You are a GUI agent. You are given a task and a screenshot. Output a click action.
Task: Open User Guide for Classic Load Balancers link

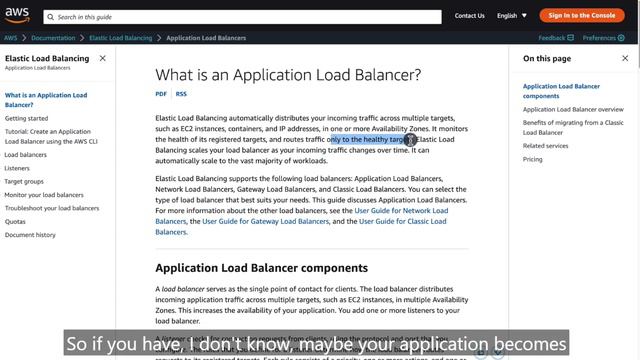pos(402,221)
